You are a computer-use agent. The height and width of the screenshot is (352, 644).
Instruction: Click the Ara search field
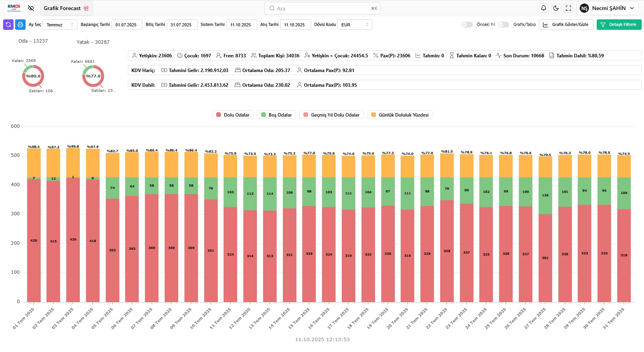pos(322,9)
